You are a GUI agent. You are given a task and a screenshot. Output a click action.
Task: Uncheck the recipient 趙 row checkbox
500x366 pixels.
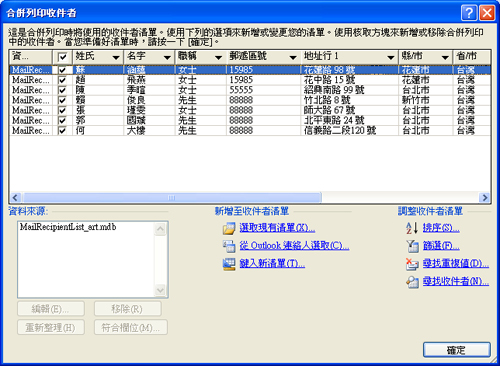tap(62, 80)
